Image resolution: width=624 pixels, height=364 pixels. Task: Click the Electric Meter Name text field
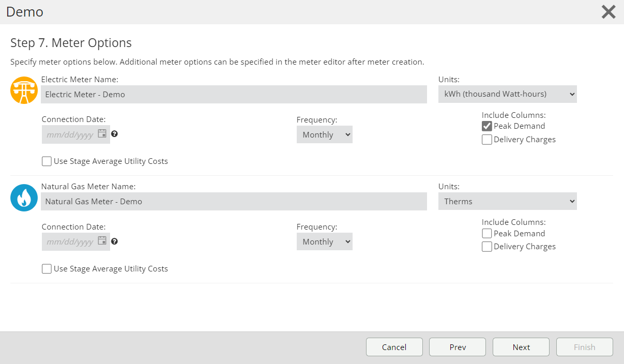[x=234, y=95]
